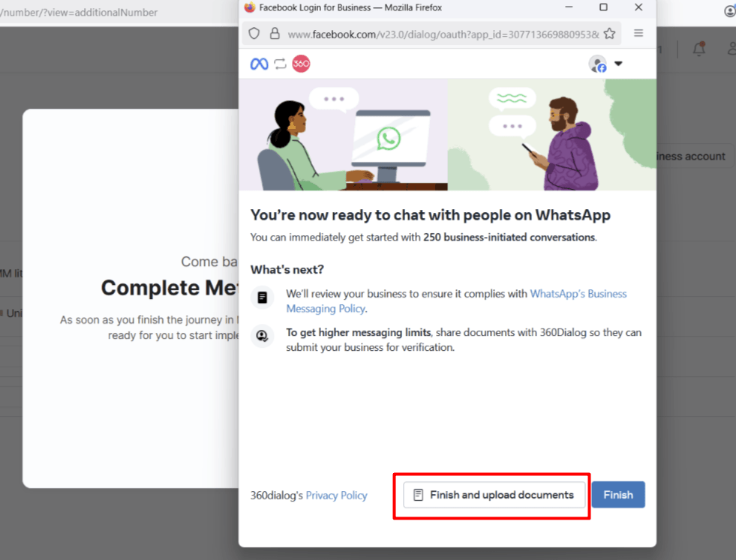Click '250 business-initiated conversations' bold text
Viewport: 736px width, 560px height.
coord(509,238)
